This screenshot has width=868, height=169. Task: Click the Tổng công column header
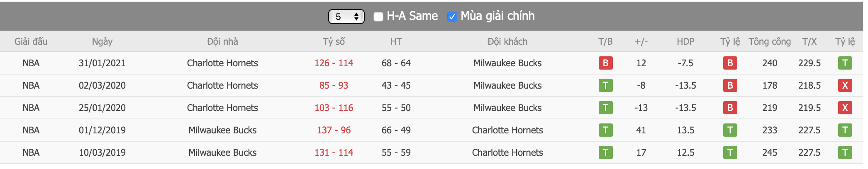click(770, 41)
